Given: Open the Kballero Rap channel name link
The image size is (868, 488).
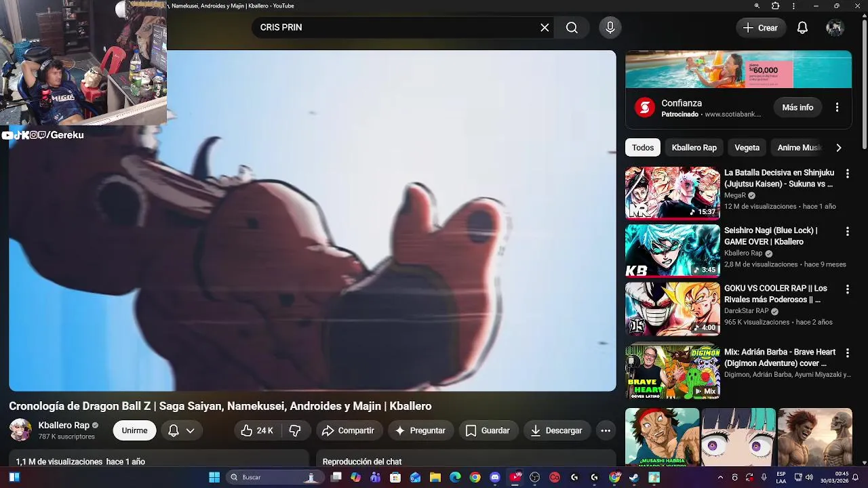Looking at the screenshot, I should click(x=64, y=425).
